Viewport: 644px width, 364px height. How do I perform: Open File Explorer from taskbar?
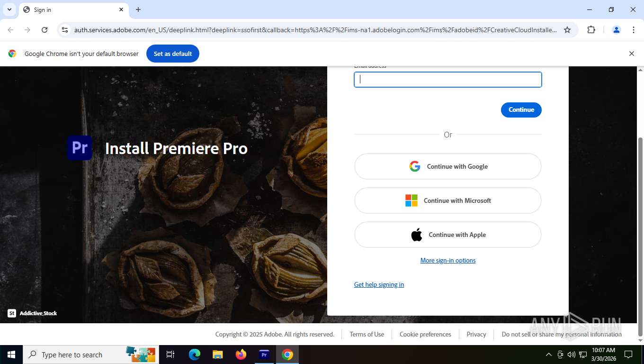(x=217, y=355)
